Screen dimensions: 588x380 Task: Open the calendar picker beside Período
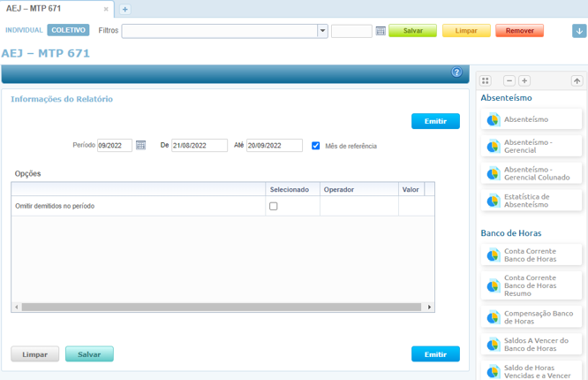(x=141, y=145)
